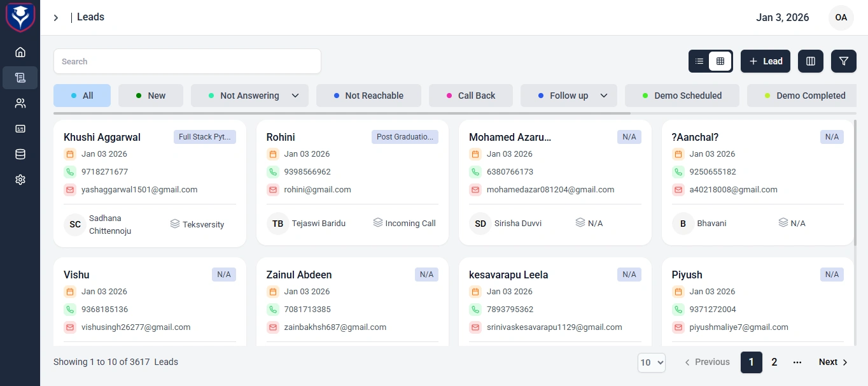Switch to the New leads filter tab

pos(151,95)
